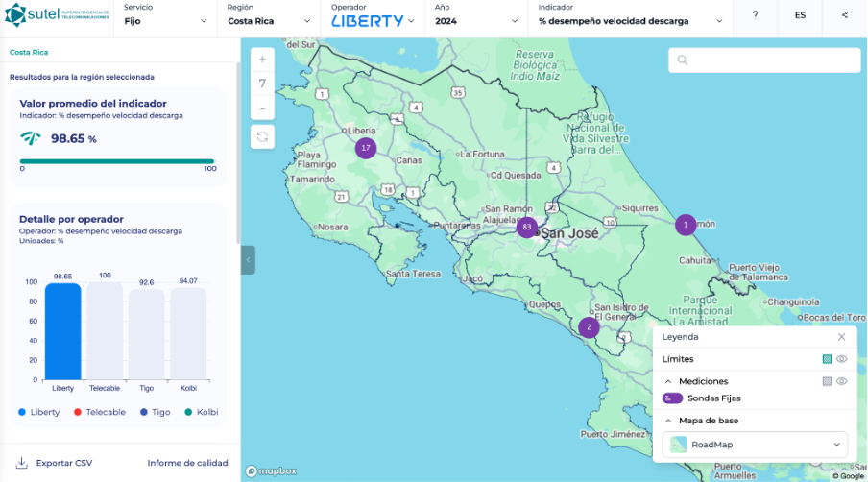Screen dimensions: 868x482
Task: Click the download icon beside Exportar CSV
Action: [21, 463]
